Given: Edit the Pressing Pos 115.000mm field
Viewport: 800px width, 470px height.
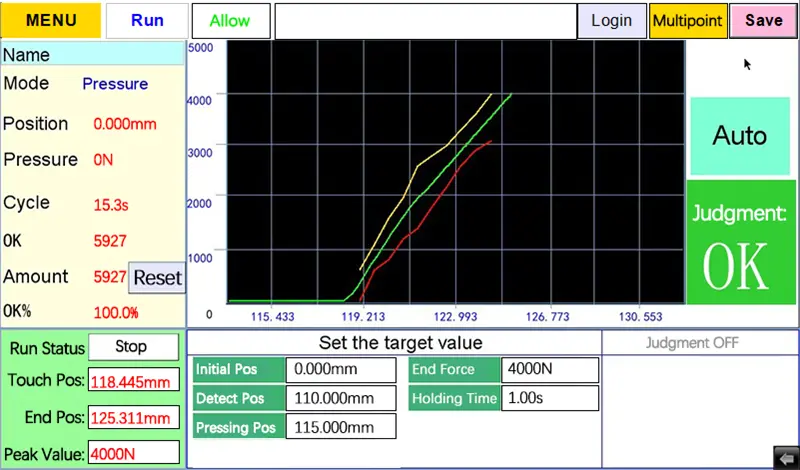Looking at the screenshot, I should 341,427.
